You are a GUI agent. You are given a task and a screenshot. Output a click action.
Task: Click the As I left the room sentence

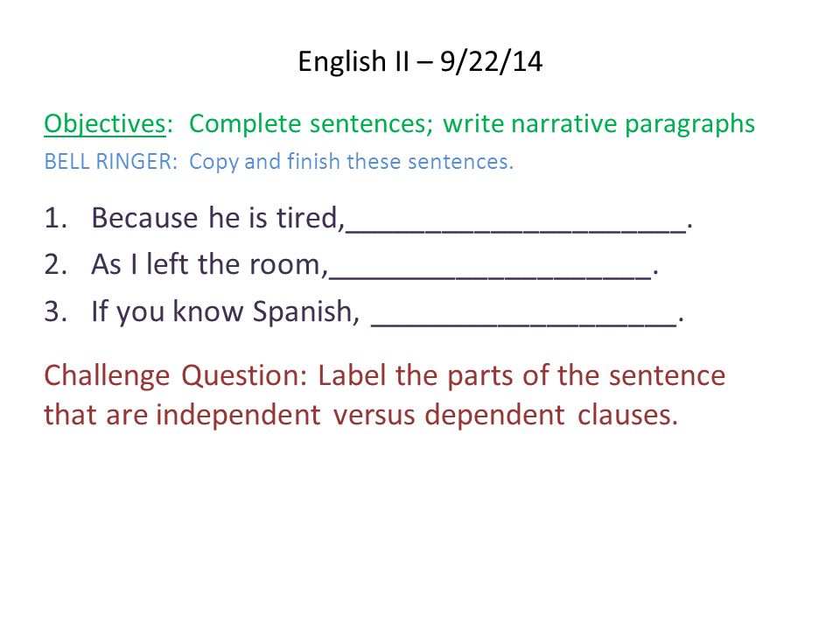pos(209,264)
